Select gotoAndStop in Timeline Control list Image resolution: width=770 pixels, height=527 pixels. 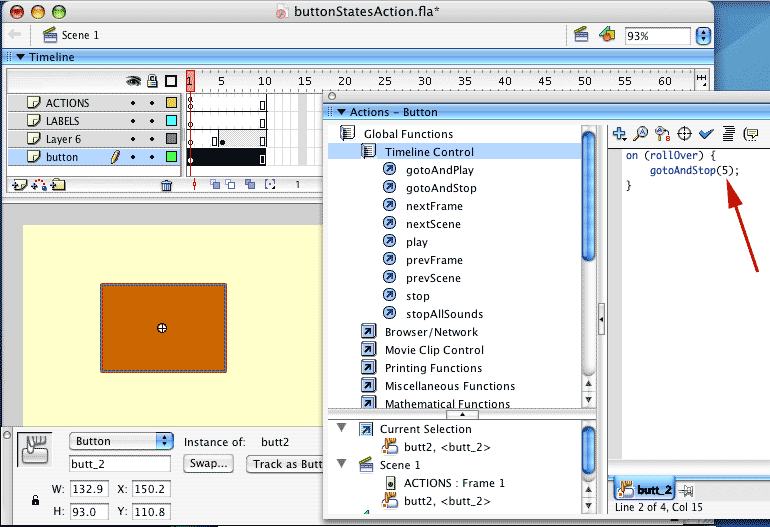[x=440, y=188]
